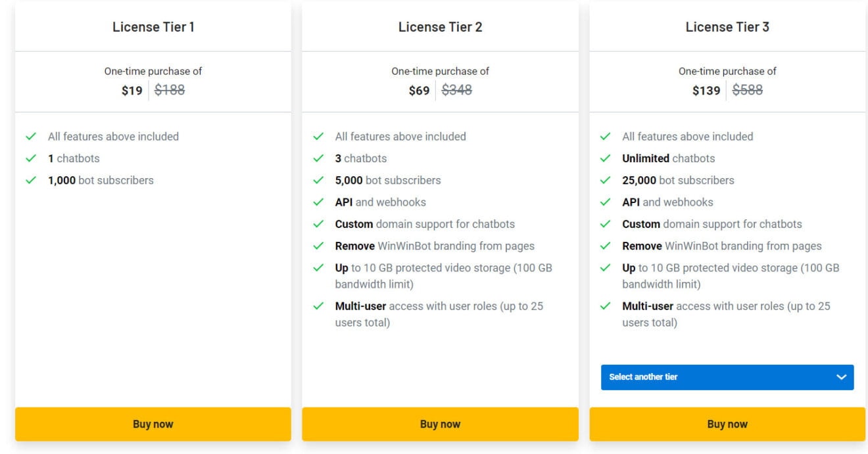Click checkmark next to '25,000 bot subscribers'
Screen dimensions: 868x454
pos(606,180)
